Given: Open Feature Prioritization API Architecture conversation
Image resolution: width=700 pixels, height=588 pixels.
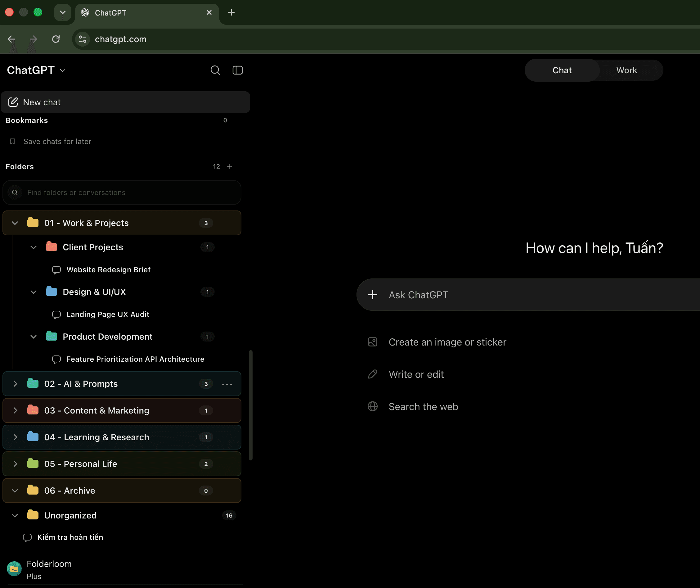Looking at the screenshot, I should point(135,359).
